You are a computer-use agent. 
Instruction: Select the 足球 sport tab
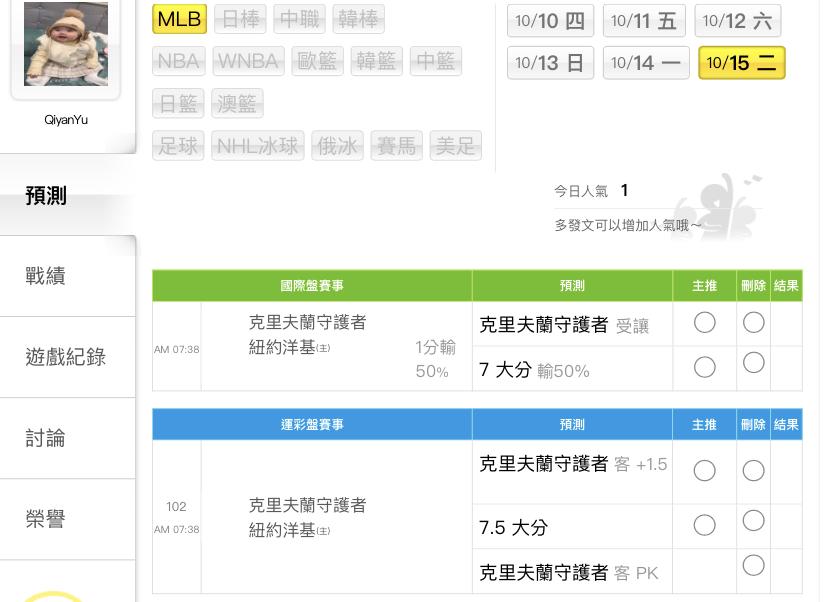tap(178, 146)
